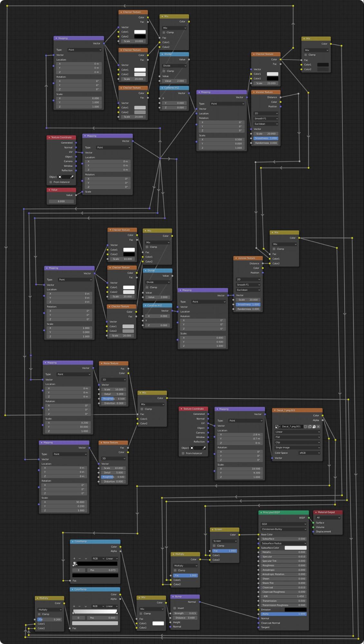Click the image browse icon in Decal_7.png.001 node
364x644 pixels.
(x=277, y=427)
